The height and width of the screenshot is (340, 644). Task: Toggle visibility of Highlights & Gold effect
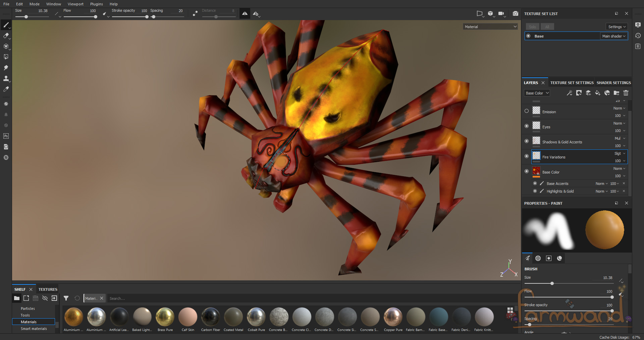coord(535,191)
